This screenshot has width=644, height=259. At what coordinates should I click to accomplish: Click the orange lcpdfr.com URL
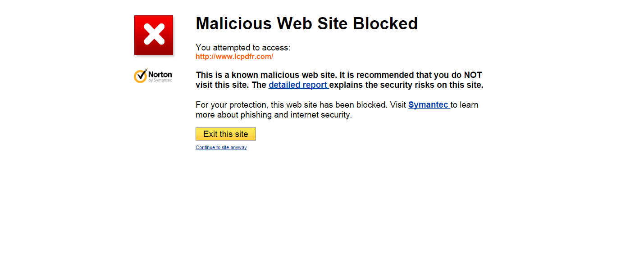click(x=234, y=57)
